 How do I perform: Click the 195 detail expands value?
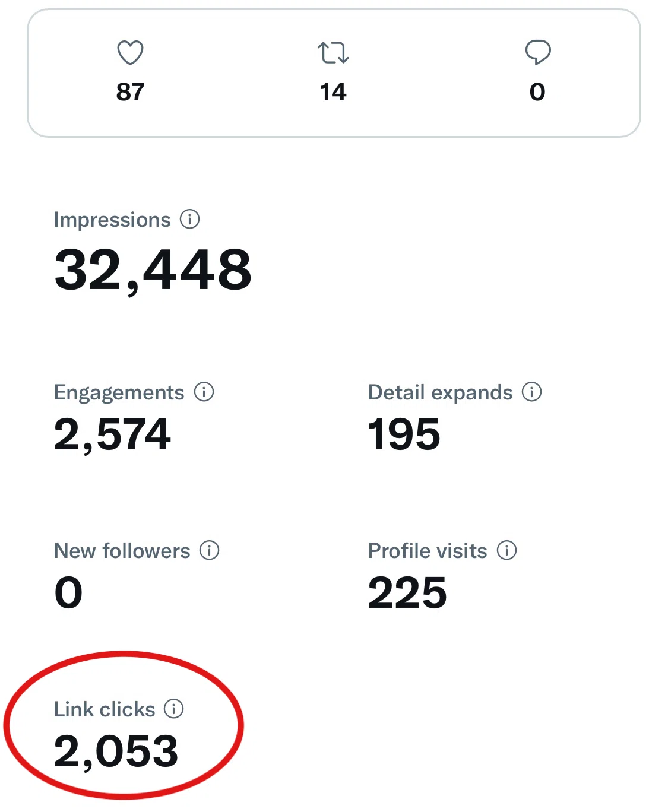point(404,434)
